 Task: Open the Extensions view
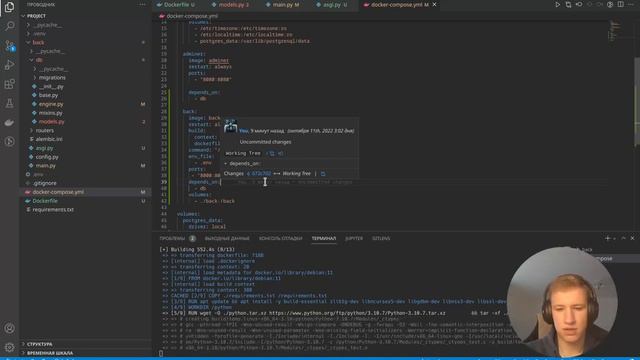9,84
